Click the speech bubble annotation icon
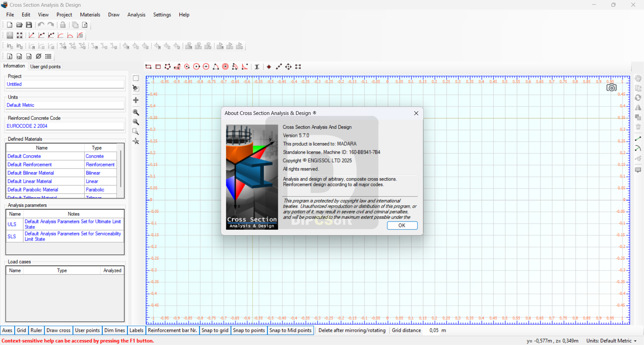 click(638, 170)
